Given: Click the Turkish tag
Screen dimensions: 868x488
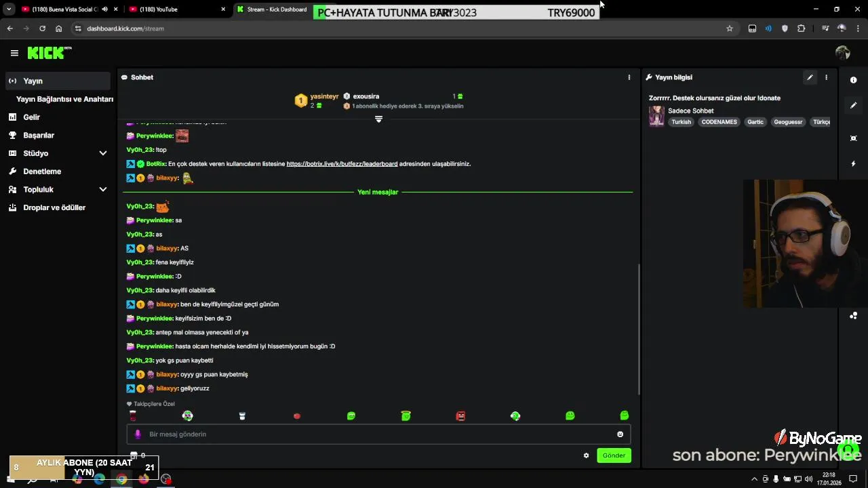Looking at the screenshot, I should tap(681, 122).
